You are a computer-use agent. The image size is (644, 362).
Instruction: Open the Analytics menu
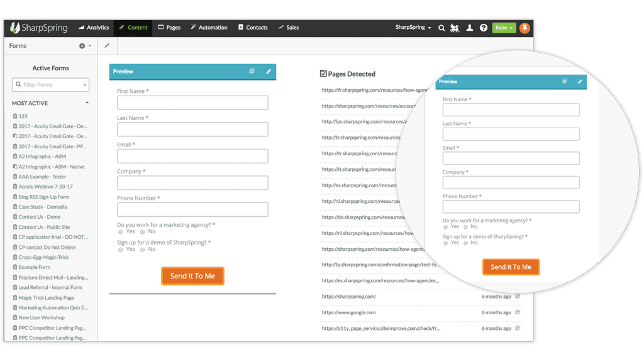coord(94,28)
